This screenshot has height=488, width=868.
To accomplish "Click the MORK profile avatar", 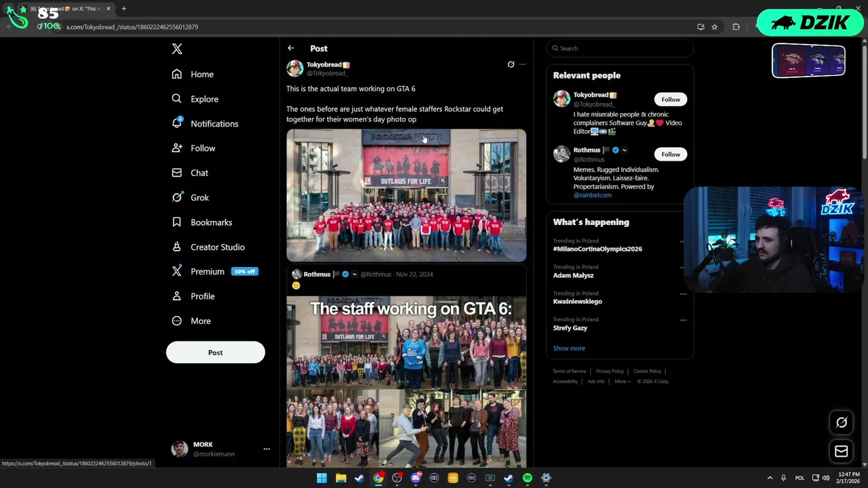I will pyautogui.click(x=180, y=449).
